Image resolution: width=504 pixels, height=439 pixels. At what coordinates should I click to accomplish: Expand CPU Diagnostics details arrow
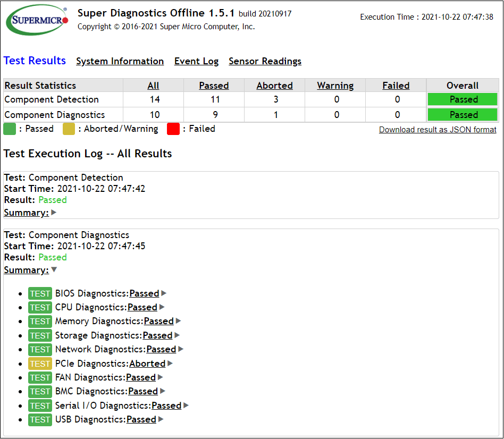coord(162,307)
